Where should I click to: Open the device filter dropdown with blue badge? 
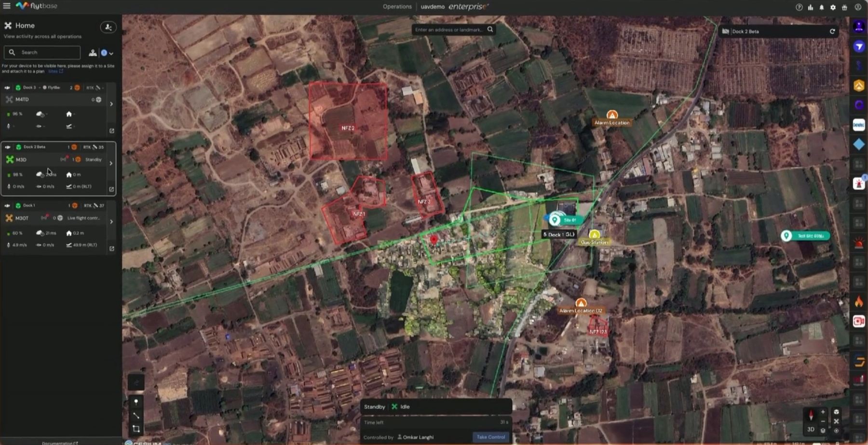(x=107, y=53)
